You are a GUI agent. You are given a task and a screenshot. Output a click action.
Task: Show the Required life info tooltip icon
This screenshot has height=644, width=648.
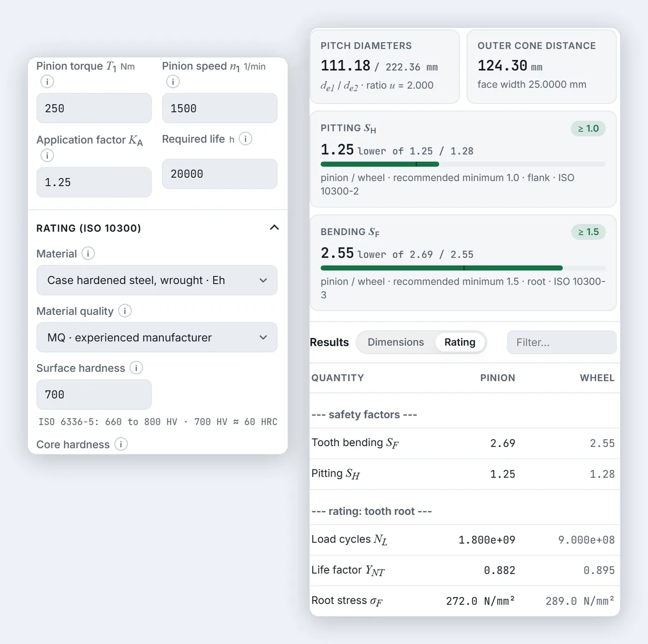(246, 139)
